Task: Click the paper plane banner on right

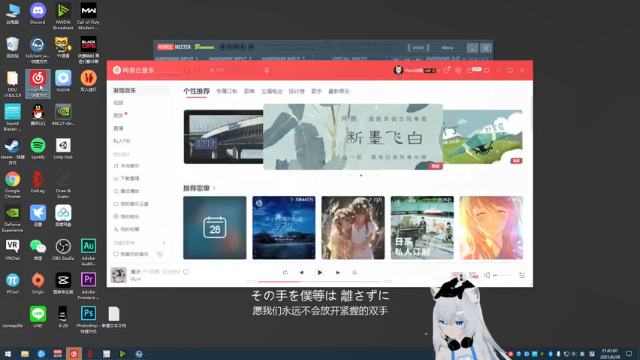Action: click(x=483, y=137)
